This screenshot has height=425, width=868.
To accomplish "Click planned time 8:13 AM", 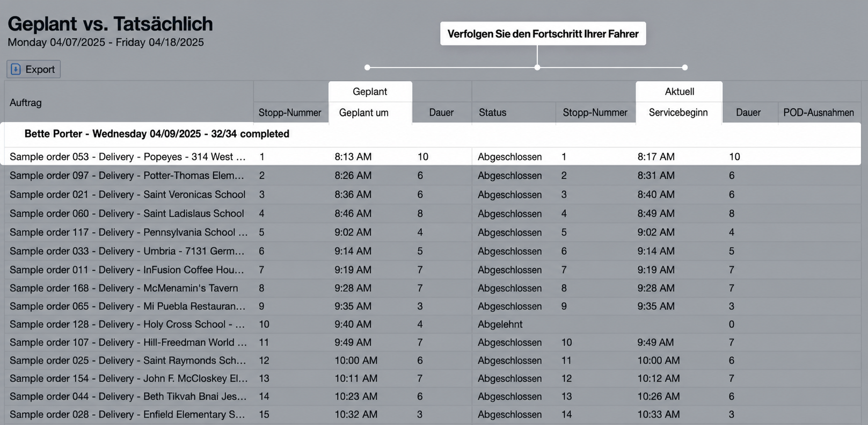I will pyautogui.click(x=353, y=156).
